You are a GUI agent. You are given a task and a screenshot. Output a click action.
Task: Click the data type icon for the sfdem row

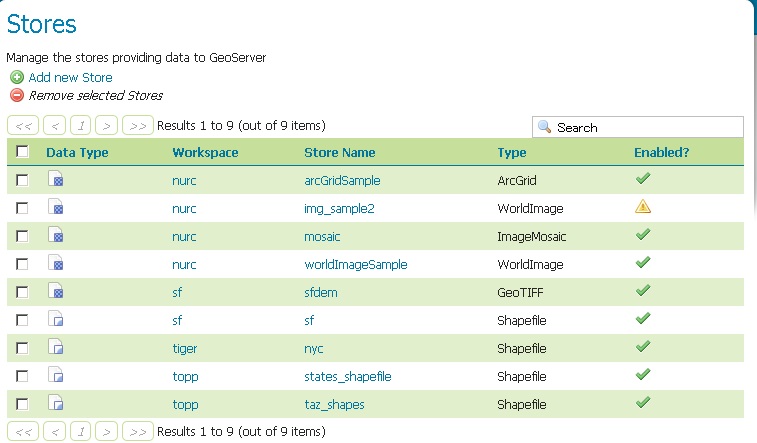point(57,292)
